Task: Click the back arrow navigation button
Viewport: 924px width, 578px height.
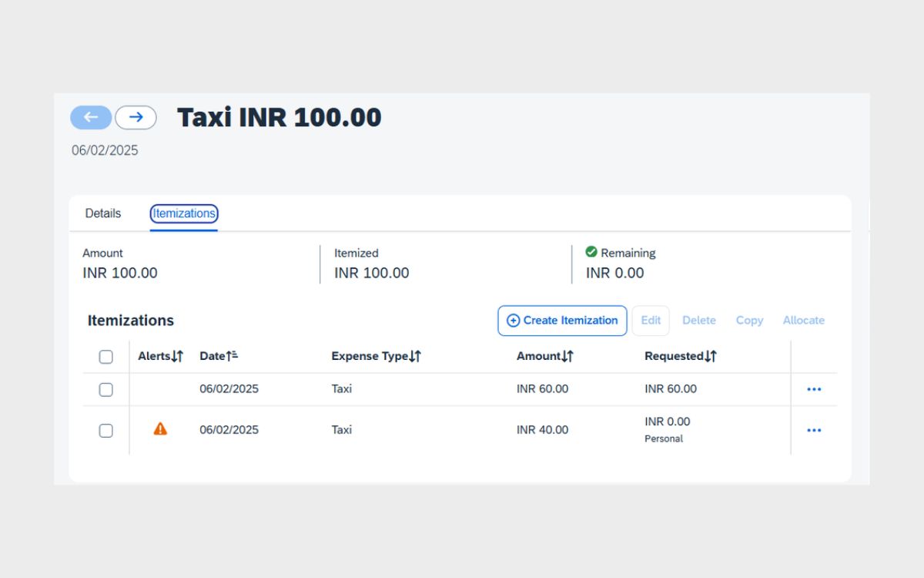Action: click(91, 117)
